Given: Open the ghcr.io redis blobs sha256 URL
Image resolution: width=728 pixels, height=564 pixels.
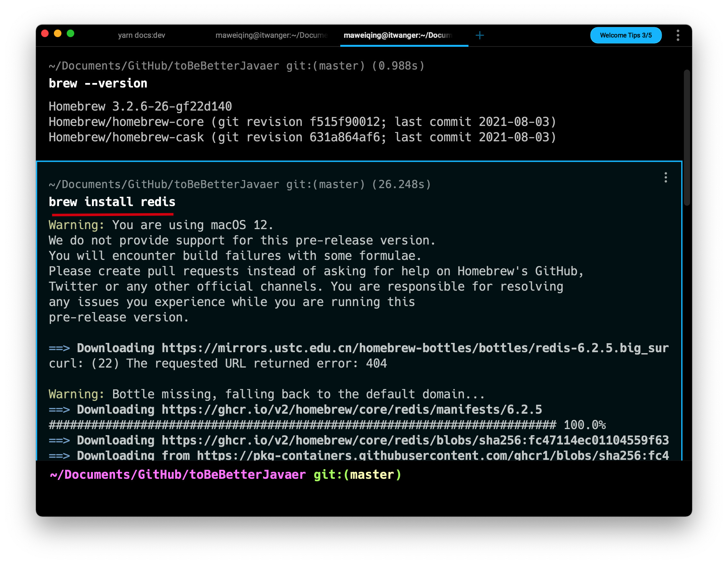Looking at the screenshot, I should tap(415, 440).
